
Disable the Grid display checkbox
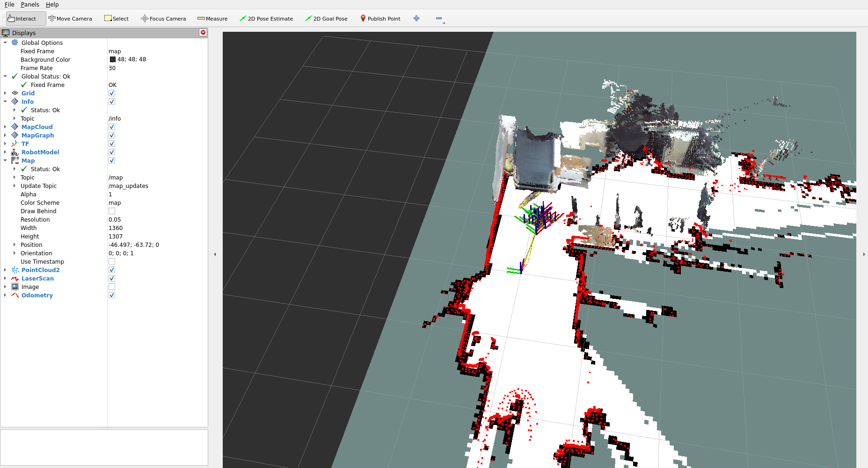pos(112,93)
